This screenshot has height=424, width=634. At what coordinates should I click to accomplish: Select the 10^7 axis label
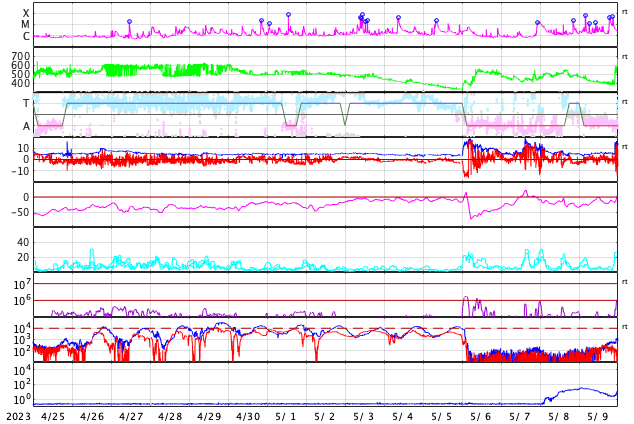[x=22, y=284]
